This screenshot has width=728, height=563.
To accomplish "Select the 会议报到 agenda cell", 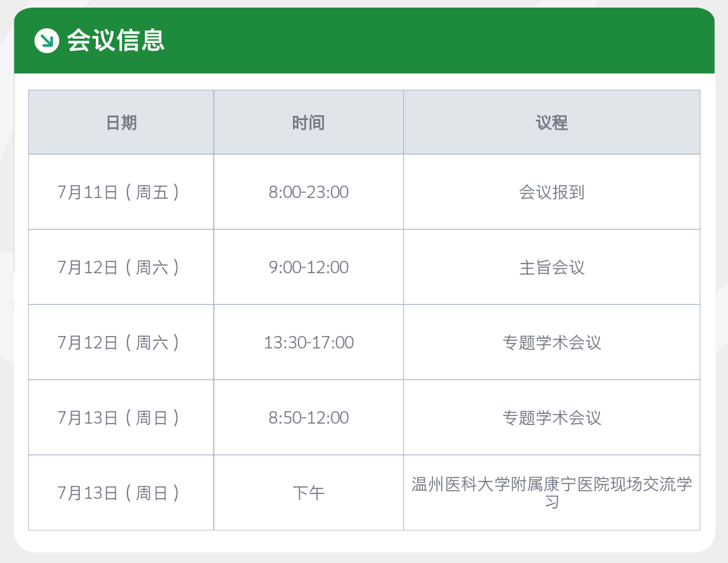I will click(552, 192).
